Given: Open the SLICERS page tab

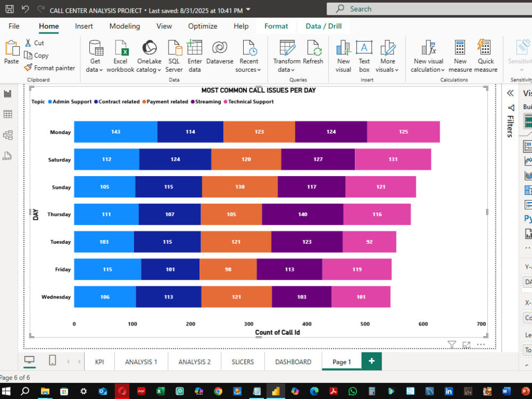Looking at the screenshot, I should [x=243, y=362].
